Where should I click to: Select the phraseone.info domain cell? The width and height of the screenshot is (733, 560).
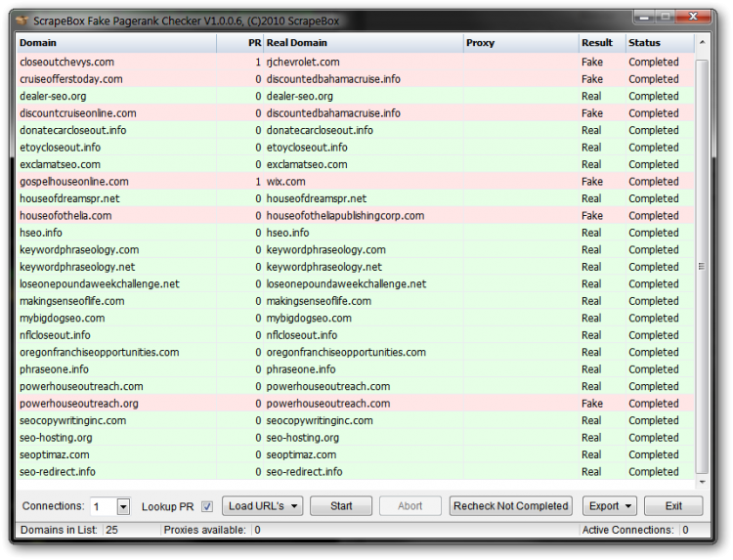(116, 368)
